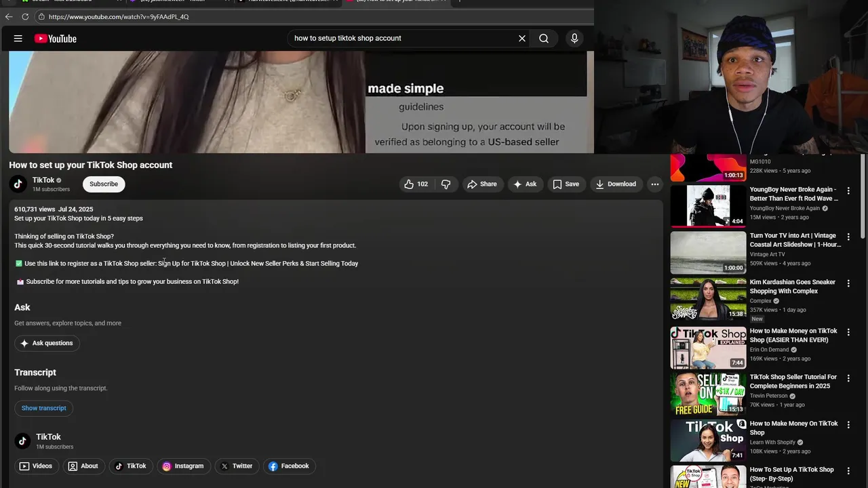Click the Vintage Art TV channel name
The image size is (868, 488).
[x=767, y=254]
